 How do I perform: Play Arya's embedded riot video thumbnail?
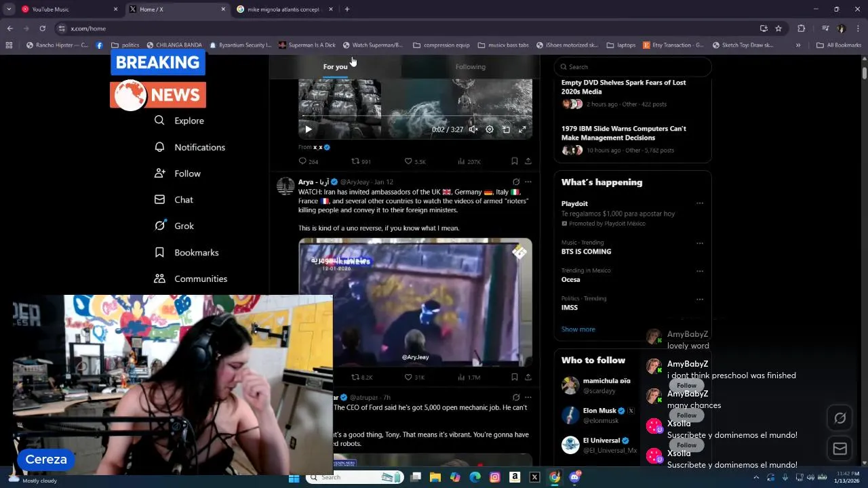[415, 302]
